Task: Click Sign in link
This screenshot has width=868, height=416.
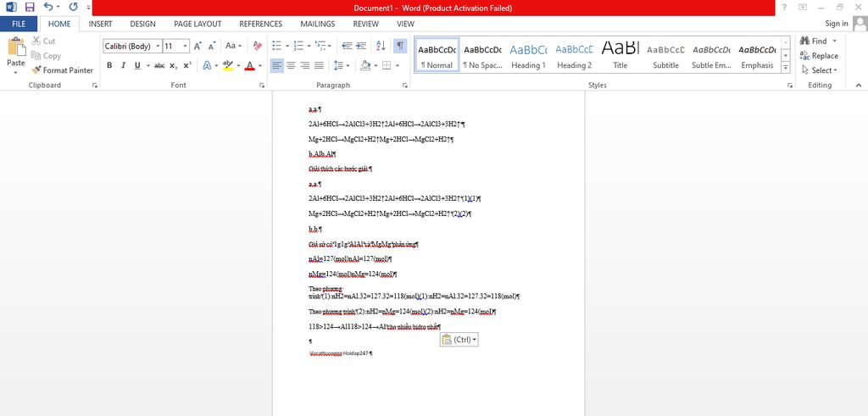Action: pyautogui.click(x=837, y=24)
